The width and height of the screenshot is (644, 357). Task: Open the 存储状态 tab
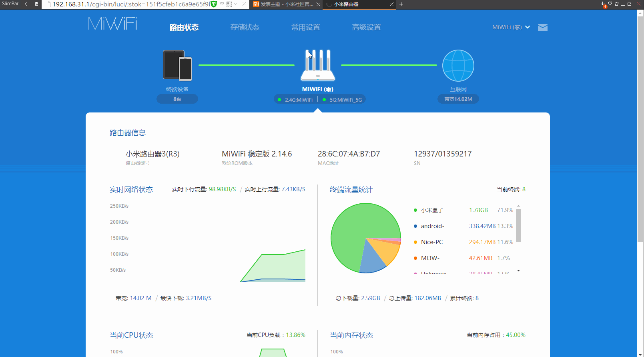click(x=245, y=27)
